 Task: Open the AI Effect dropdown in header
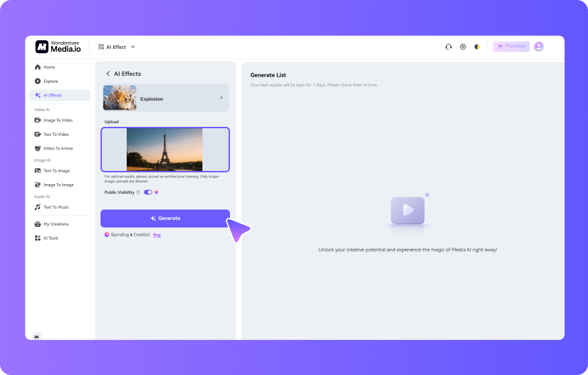click(116, 47)
